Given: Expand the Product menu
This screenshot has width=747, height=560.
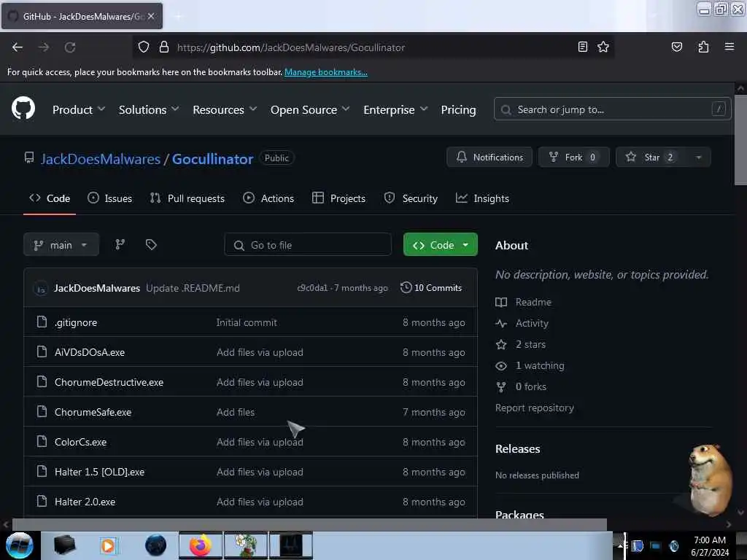Looking at the screenshot, I should click(79, 109).
